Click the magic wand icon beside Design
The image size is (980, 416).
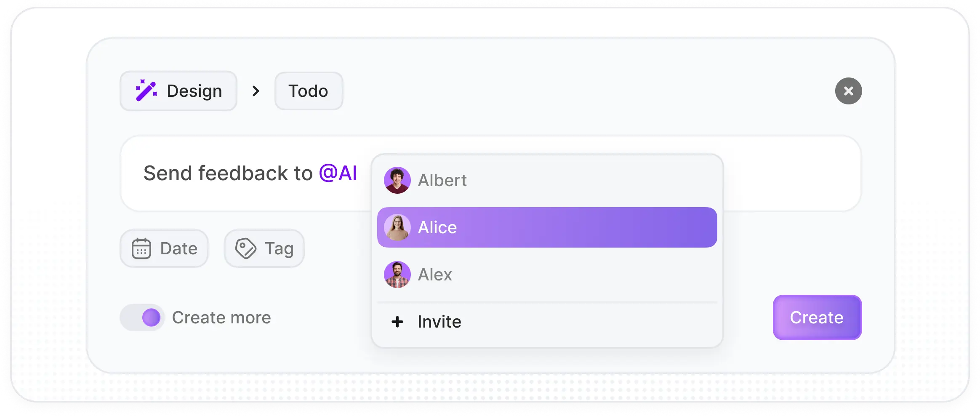(146, 91)
